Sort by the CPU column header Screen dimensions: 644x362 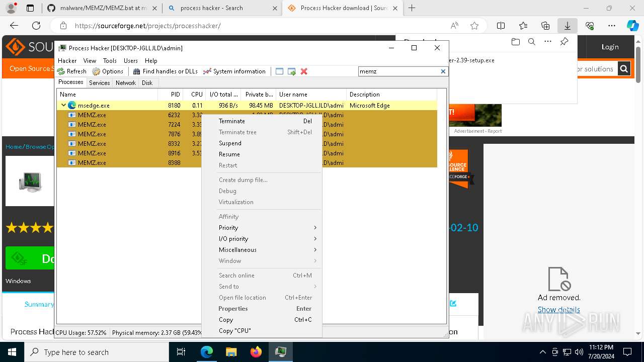click(x=194, y=95)
